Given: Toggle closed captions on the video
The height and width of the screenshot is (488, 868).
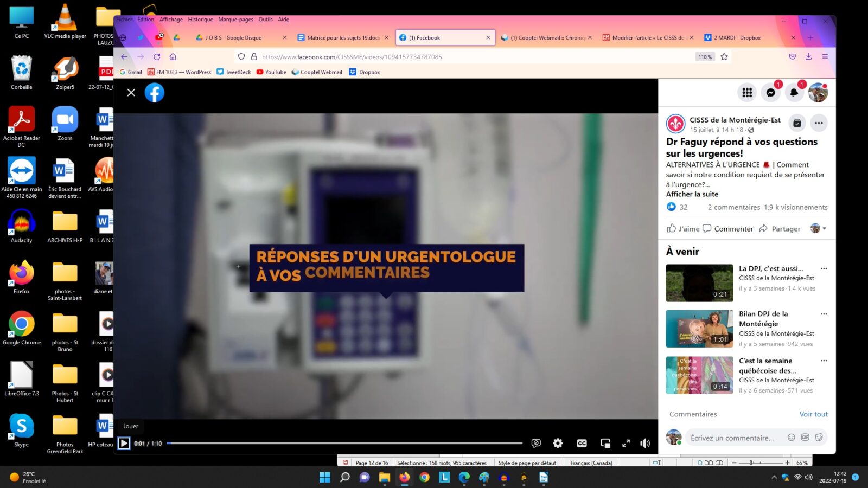Looking at the screenshot, I should (582, 444).
